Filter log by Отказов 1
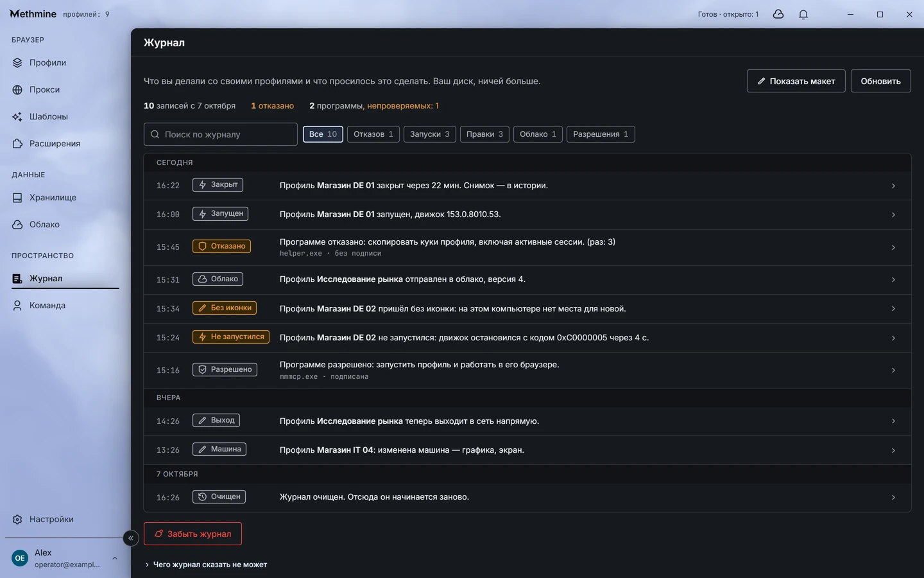Image resolution: width=924 pixels, height=578 pixels. point(373,134)
